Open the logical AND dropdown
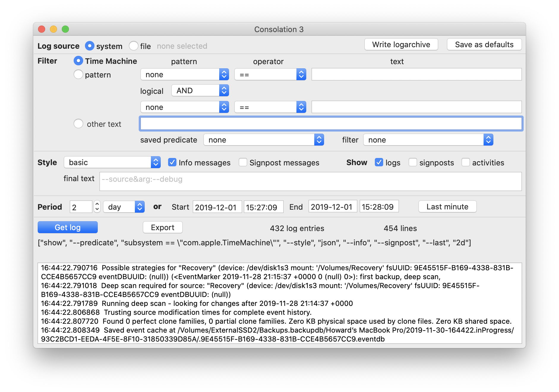 [200, 91]
